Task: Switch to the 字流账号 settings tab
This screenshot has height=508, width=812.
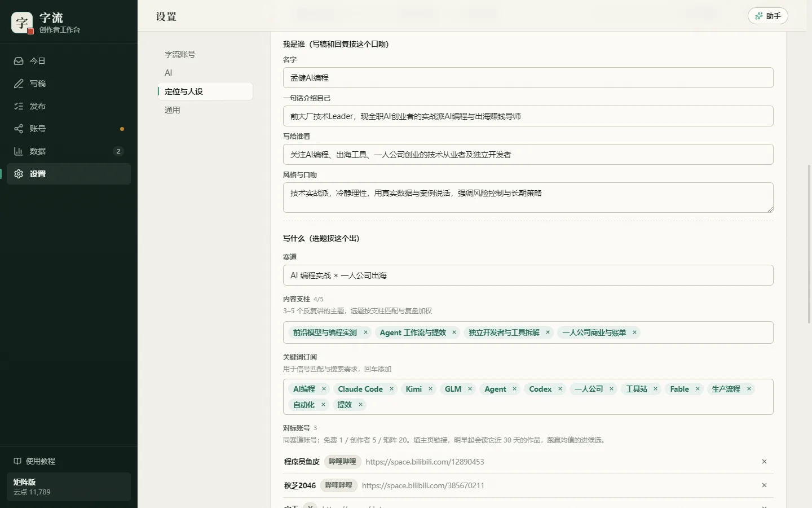Action: pyautogui.click(x=205, y=54)
